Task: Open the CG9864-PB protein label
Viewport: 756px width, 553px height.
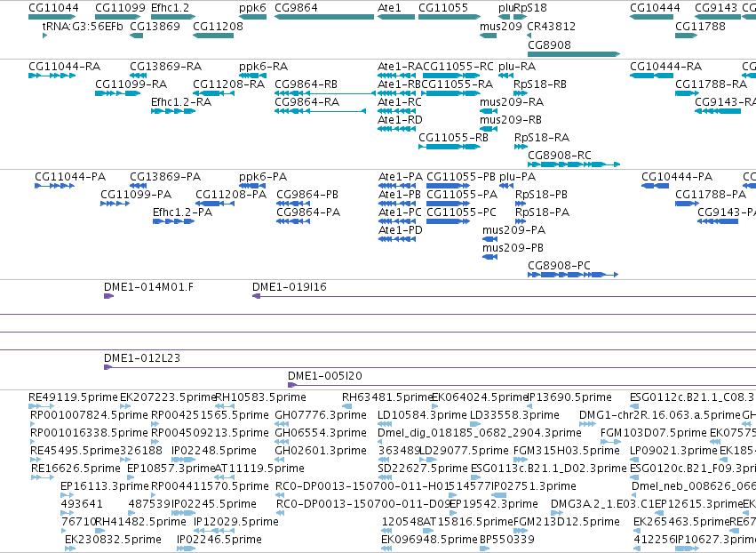Action: [307, 195]
